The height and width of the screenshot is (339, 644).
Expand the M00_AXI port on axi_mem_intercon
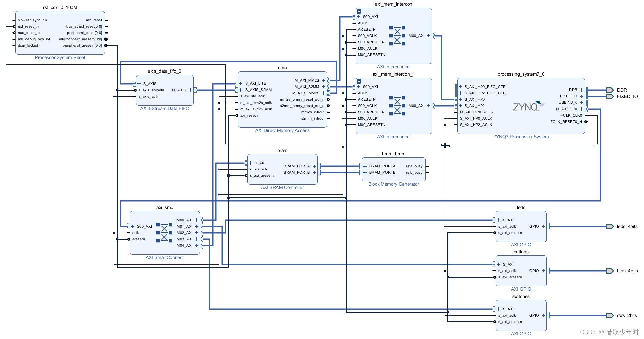coord(429,36)
